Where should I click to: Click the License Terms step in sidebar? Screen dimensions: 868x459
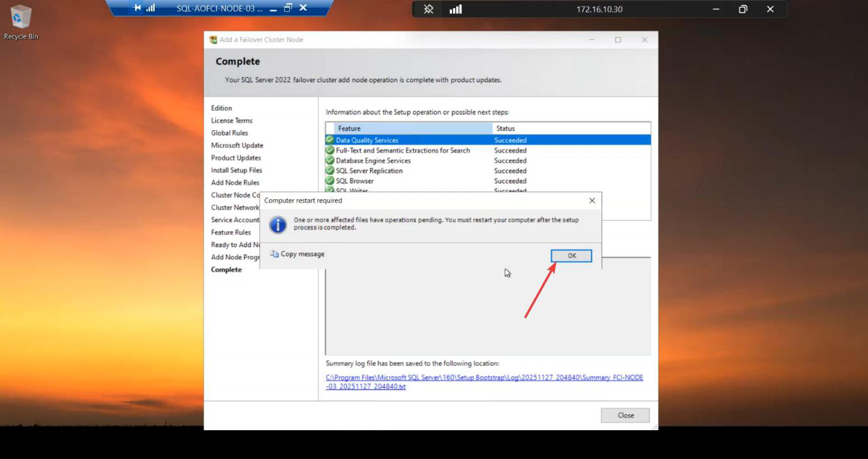point(231,120)
